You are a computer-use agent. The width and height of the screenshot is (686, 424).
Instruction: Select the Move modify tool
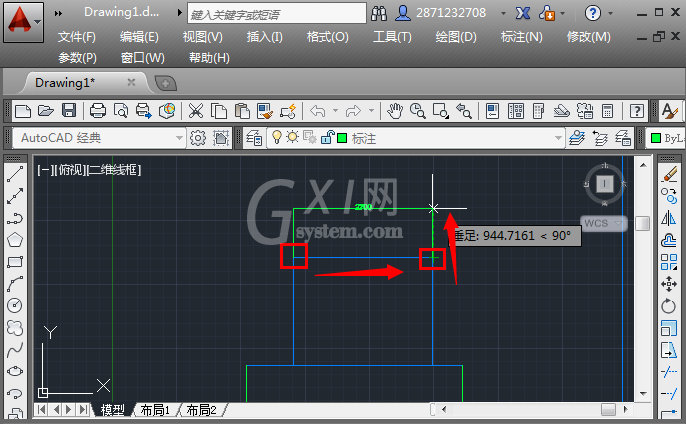(x=669, y=284)
